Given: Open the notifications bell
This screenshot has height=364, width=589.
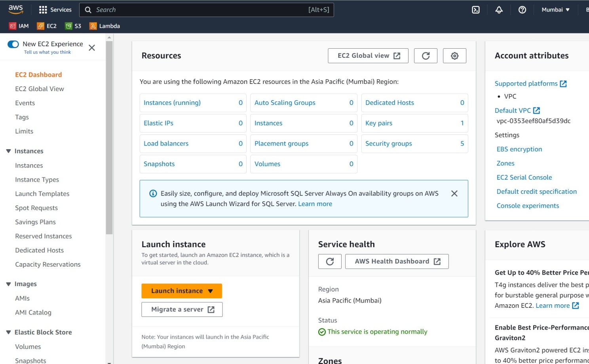Looking at the screenshot, I should [498, 9].
